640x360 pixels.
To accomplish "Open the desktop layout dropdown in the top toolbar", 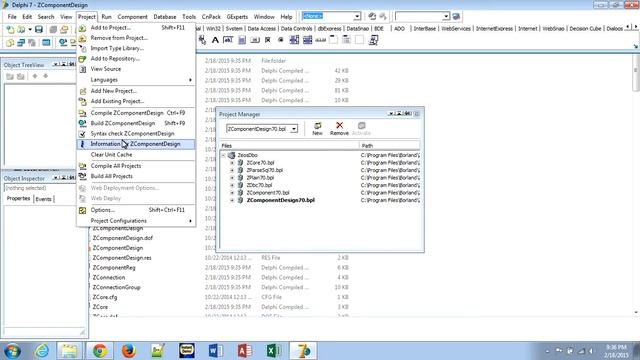I will tap(357, 16).
